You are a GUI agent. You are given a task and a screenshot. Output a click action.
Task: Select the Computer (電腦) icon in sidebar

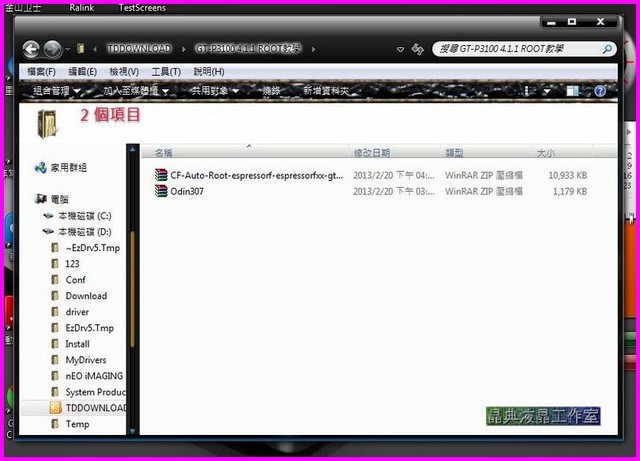pos(41,199)
